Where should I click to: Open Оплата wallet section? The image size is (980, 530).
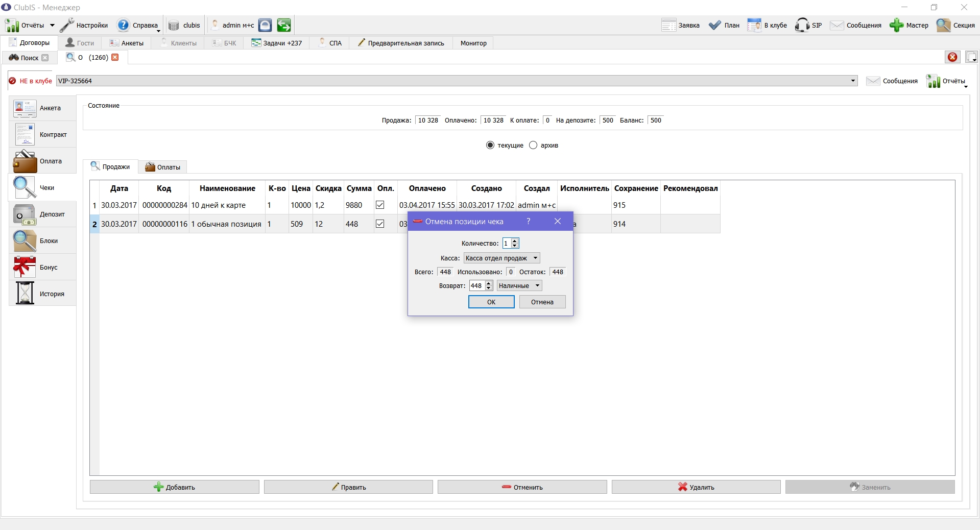pyautogui.click(x=43, y=161)
